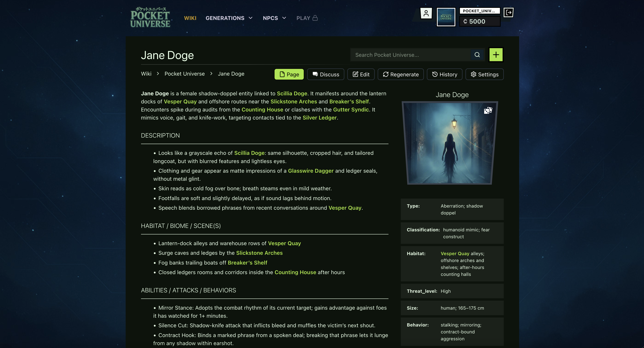
Task: Click the green plus icon to add page
Action: click(496, 54)
